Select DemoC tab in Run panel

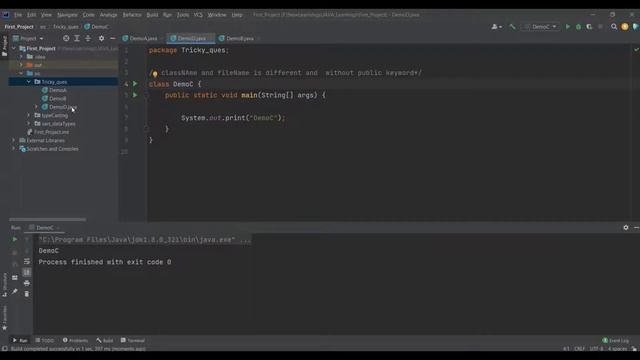pyautogui.click(x=44, y=228)
